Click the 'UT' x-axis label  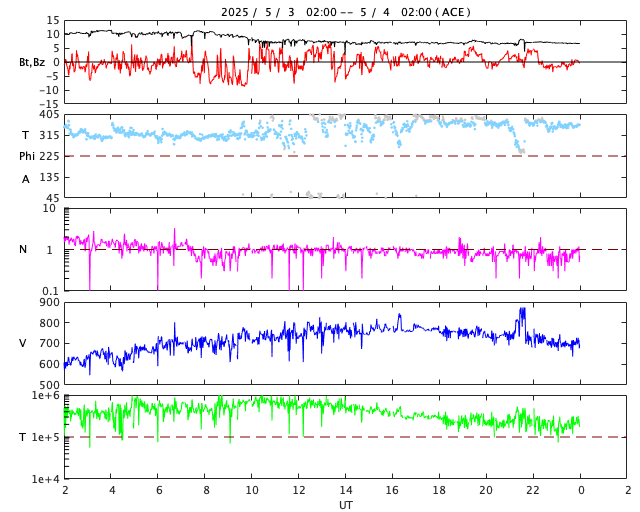pos(345,505)
